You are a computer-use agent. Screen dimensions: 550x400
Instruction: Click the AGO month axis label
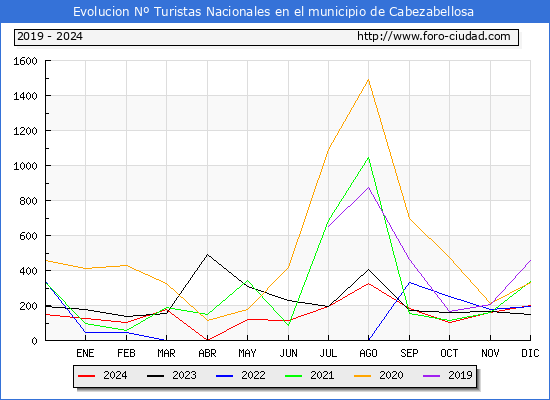tap(368, 353)
